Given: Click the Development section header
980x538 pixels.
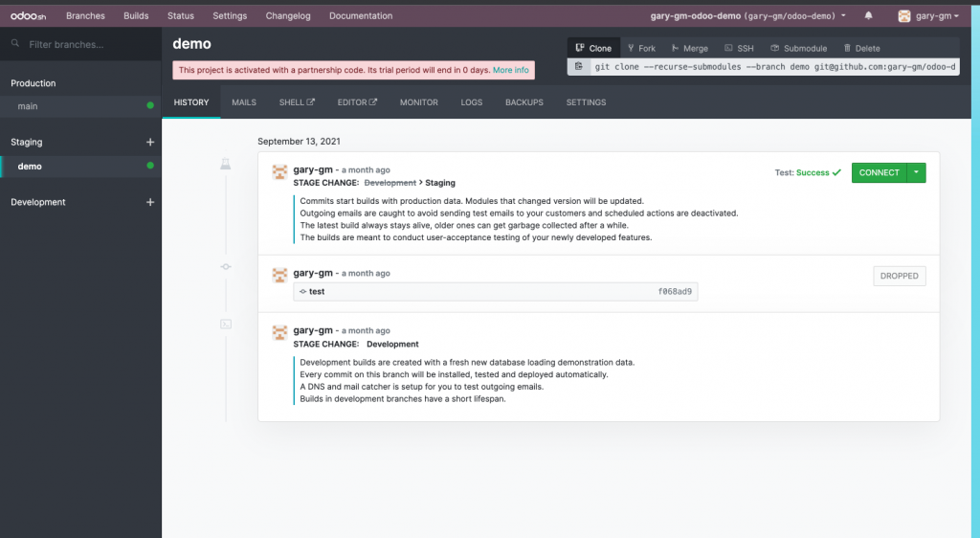Looking at the screenshot, I should 38,202.
